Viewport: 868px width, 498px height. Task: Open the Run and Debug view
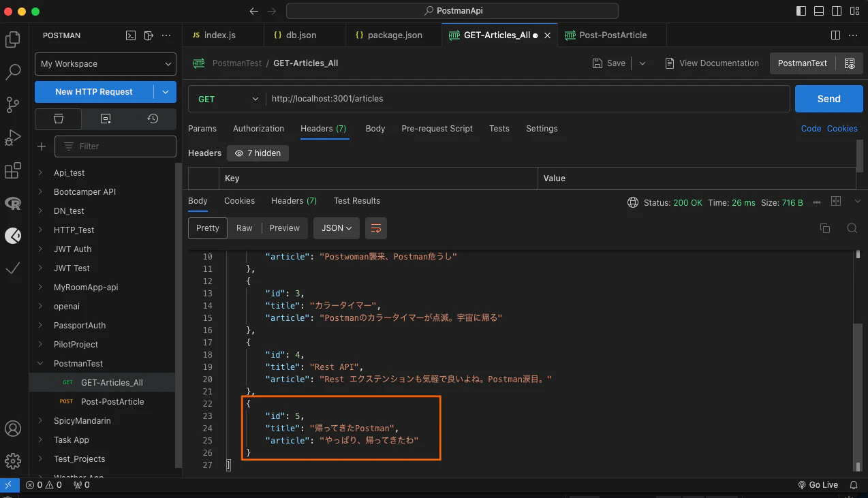[12, 138]
